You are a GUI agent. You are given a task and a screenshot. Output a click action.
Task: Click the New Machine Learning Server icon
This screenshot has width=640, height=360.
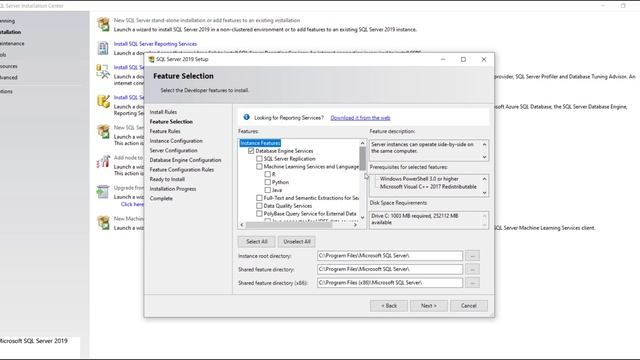[103, 222]
